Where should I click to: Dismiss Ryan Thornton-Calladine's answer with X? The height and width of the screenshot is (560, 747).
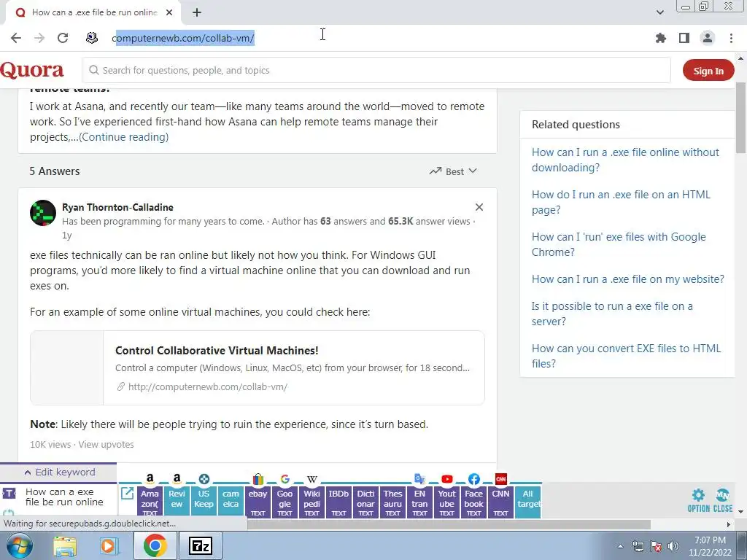tap(479, 207)
